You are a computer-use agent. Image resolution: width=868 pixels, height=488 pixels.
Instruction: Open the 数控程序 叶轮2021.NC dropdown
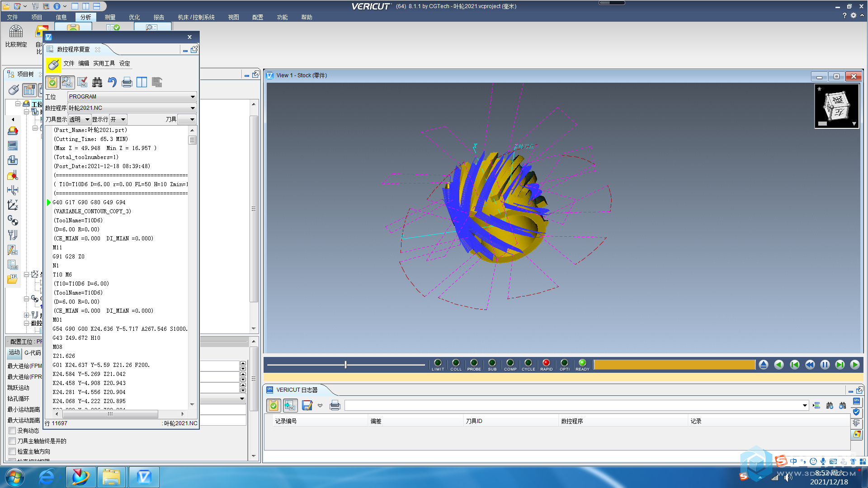132,108
